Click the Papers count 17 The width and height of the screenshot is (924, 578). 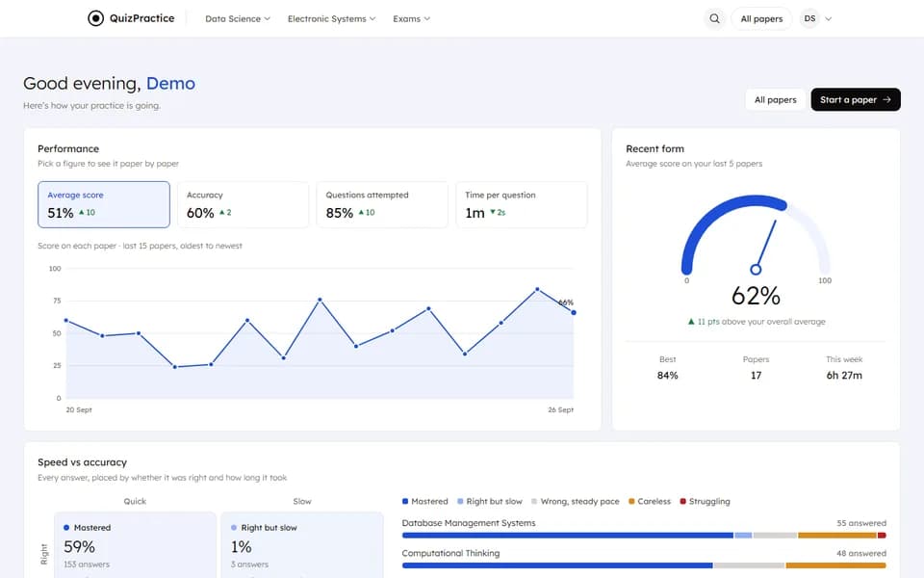tap(757, 375)
